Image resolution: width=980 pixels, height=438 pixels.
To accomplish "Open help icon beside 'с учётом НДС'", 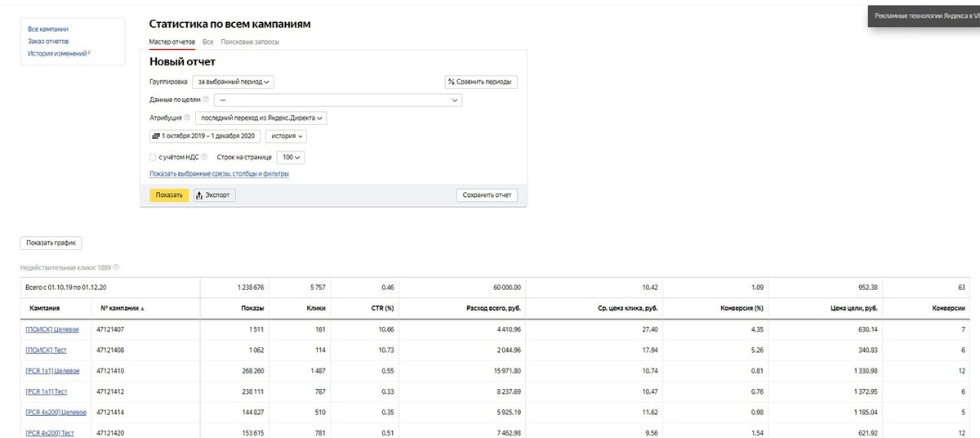I will (204, 157).
